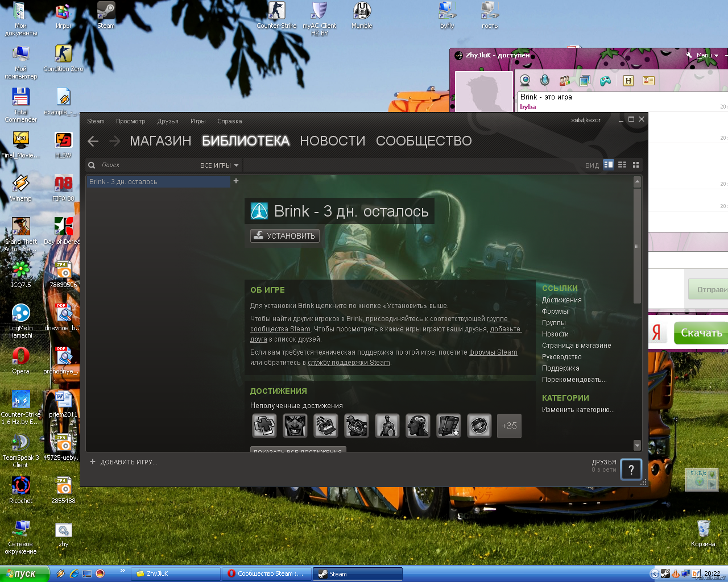Image resolution: width=728 pixels, height=582 pixels.
Task: Open the Группы link
Action: (554, 323)
